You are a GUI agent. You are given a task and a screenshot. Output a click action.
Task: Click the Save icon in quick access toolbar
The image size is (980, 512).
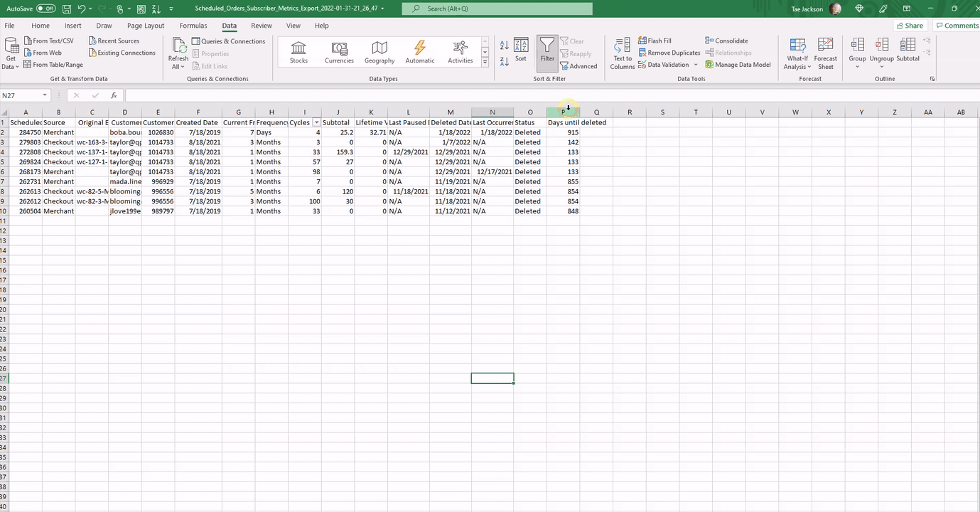click(x=66, y=9)
